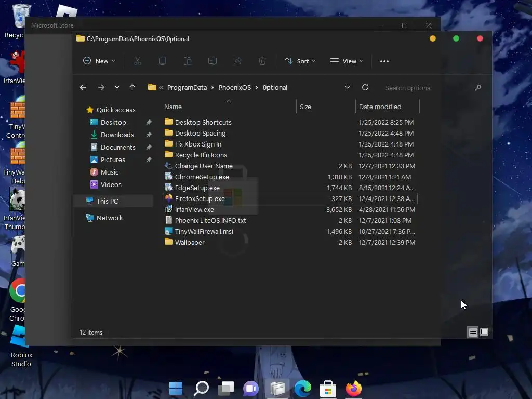Click the hidden path double chevron

click(x=161, y=87)
